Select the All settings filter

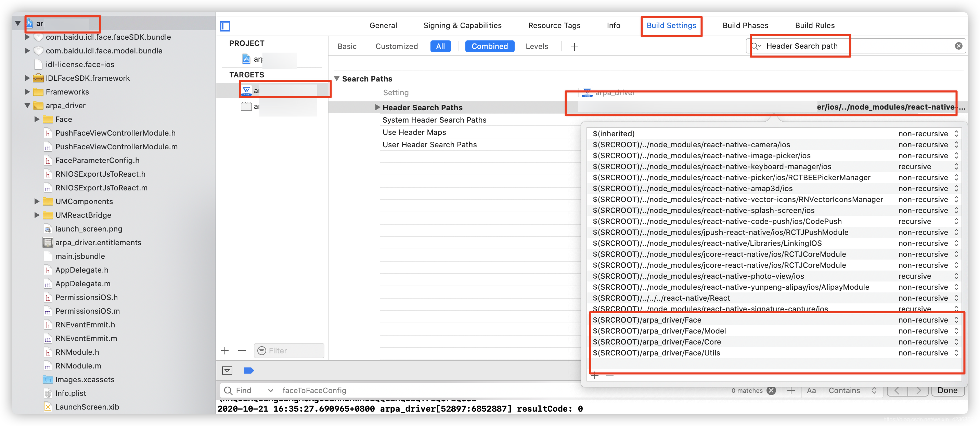pos(440,47)
